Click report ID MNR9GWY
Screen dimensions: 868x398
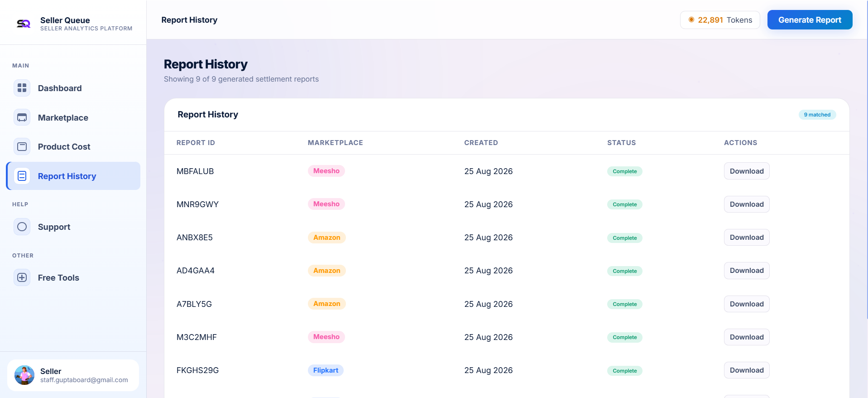click(197, 204)
